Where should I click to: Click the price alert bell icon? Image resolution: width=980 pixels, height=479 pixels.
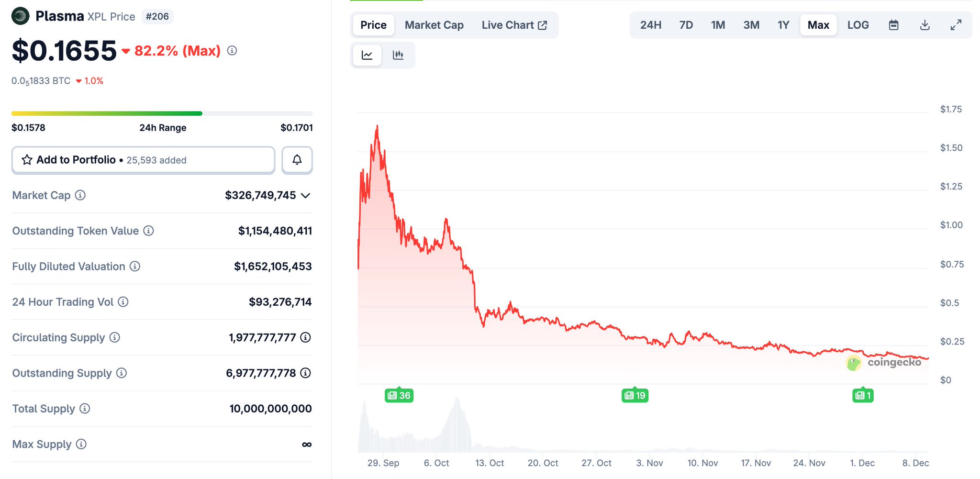(x=297, y=160)
